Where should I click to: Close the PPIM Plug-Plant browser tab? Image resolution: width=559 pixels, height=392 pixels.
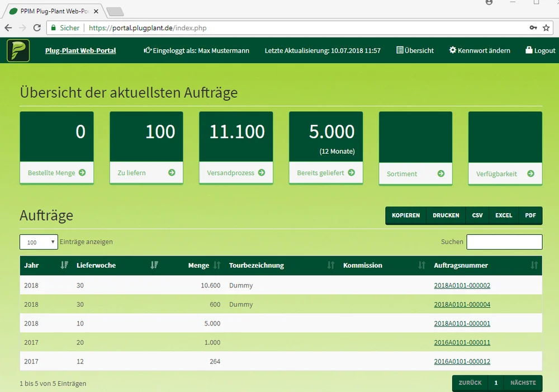(96, 11)
